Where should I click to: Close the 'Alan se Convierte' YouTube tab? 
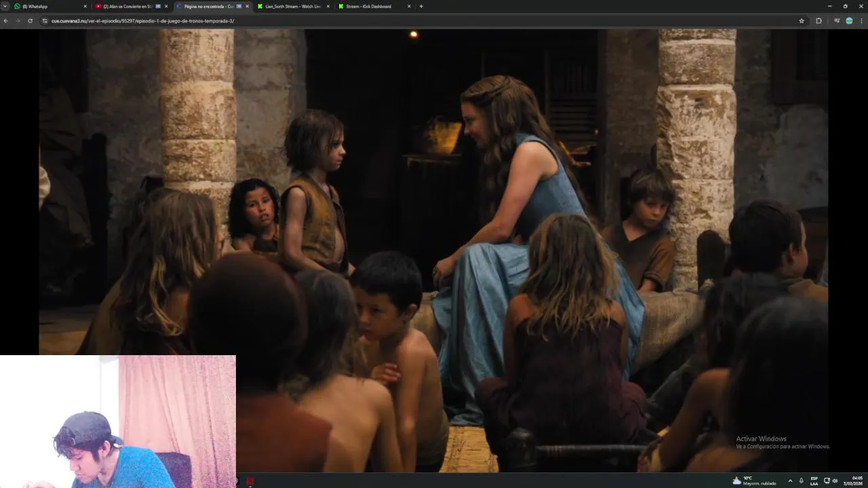pyautogui.click(x=166, y=6)
